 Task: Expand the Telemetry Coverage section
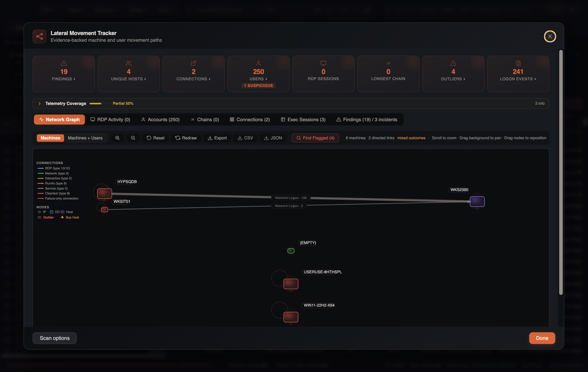click(40, 103)
